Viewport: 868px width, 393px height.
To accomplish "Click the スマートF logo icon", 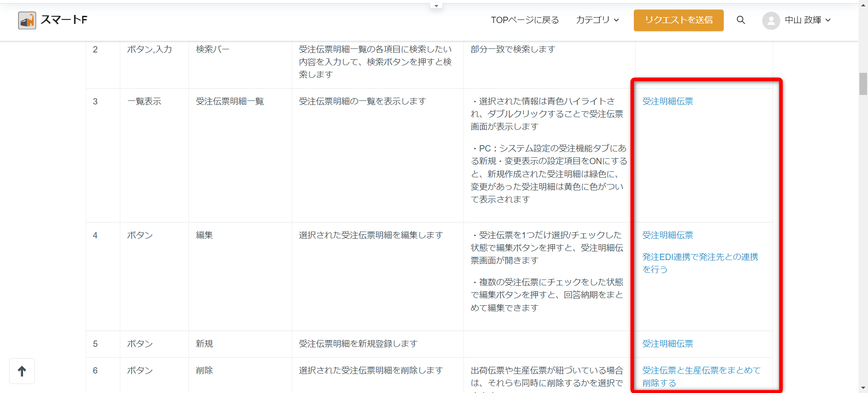I will point(27,20).
